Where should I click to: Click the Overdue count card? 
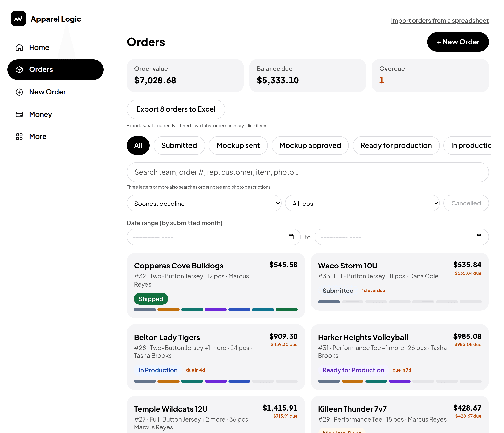[430, 75]
